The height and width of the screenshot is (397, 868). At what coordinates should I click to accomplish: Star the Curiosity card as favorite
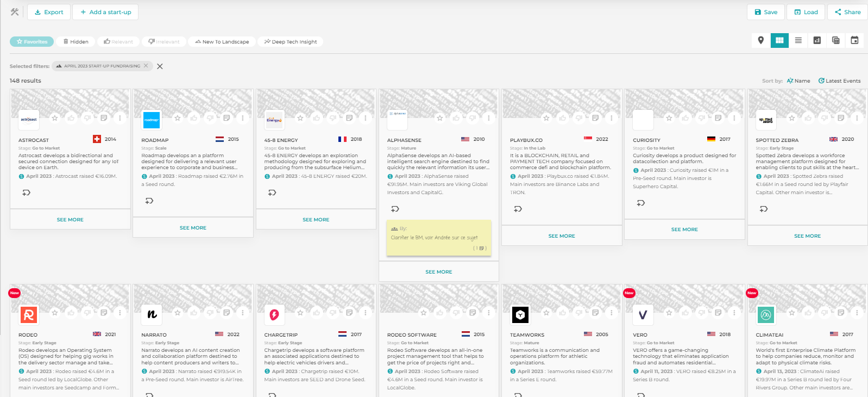click(669, 118)
